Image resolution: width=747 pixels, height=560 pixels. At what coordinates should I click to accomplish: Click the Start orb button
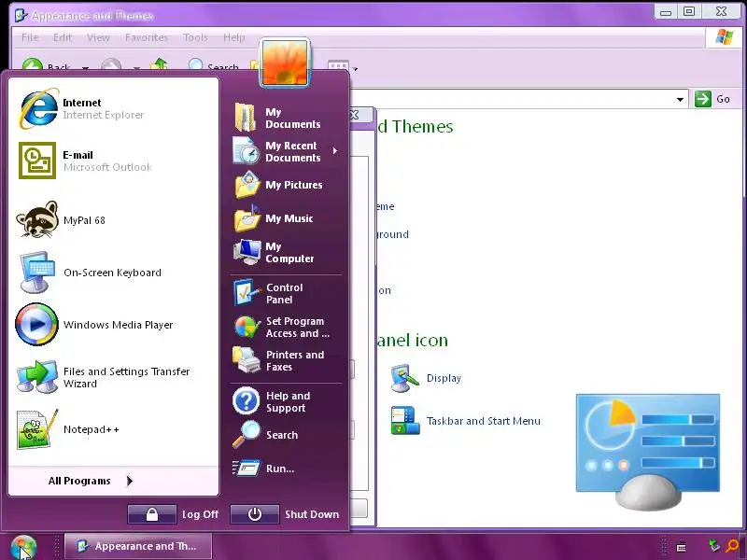point(23,547)
